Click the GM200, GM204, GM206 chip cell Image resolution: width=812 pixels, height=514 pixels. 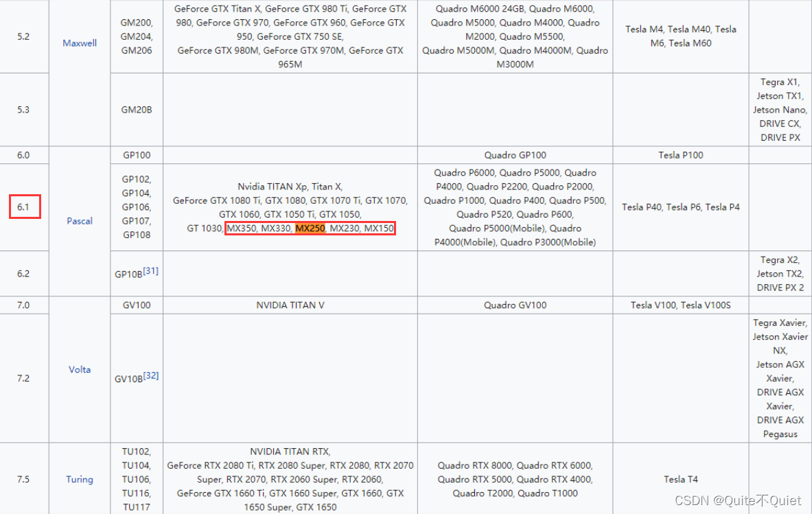click(137, 36)
